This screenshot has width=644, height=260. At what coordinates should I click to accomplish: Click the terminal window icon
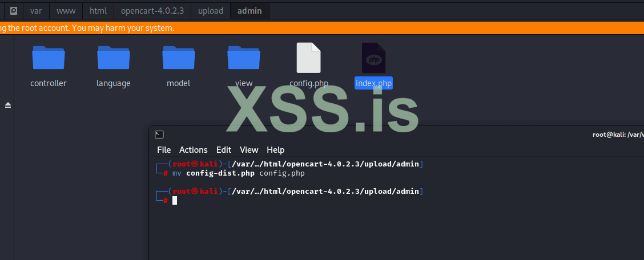coord(159,135)
